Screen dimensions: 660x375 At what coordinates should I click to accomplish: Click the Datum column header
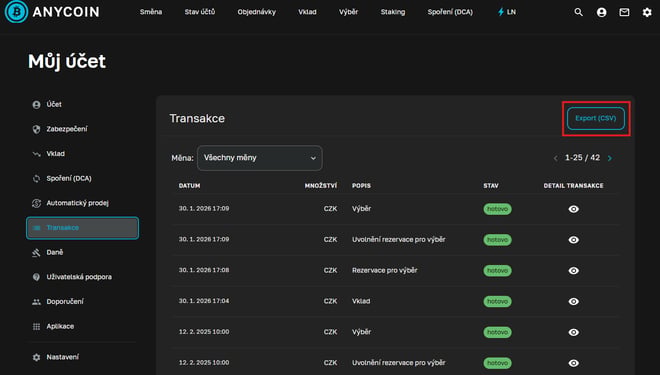189,186
